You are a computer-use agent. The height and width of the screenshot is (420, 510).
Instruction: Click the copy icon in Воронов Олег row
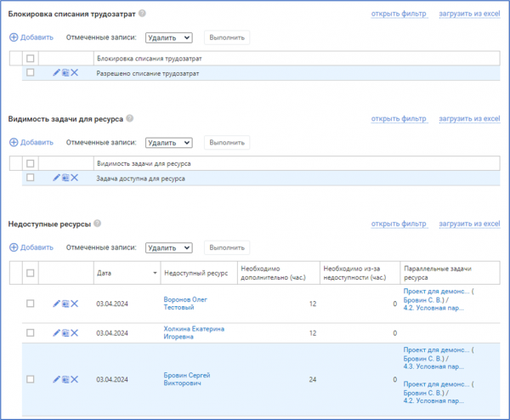pos(65,304)
